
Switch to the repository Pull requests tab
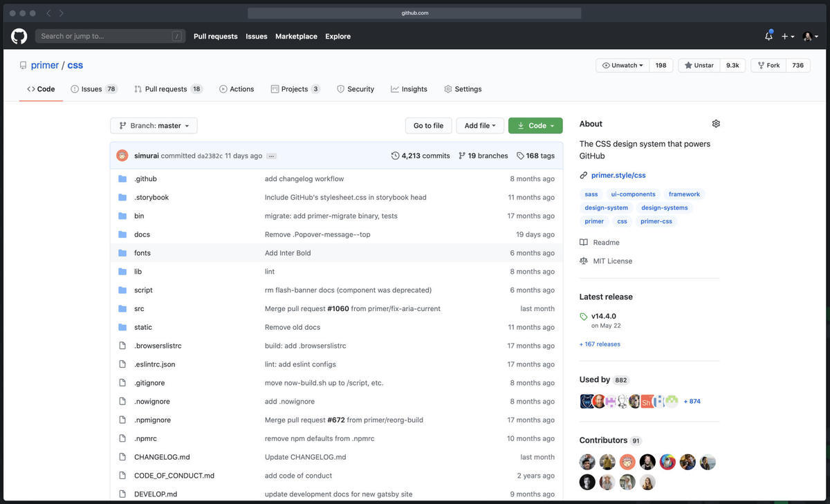click(168, 89)
